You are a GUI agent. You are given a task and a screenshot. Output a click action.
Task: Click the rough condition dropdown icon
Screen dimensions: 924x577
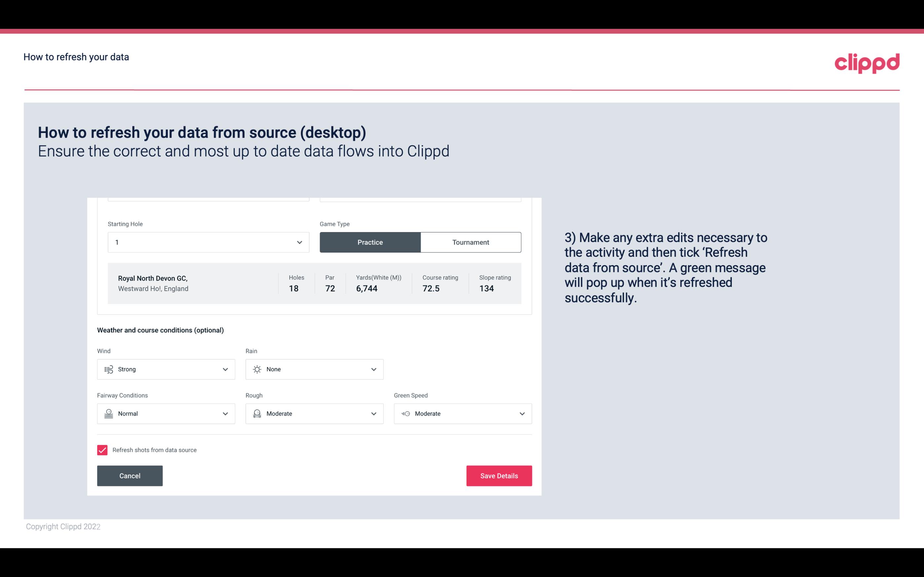coord(374,414)
